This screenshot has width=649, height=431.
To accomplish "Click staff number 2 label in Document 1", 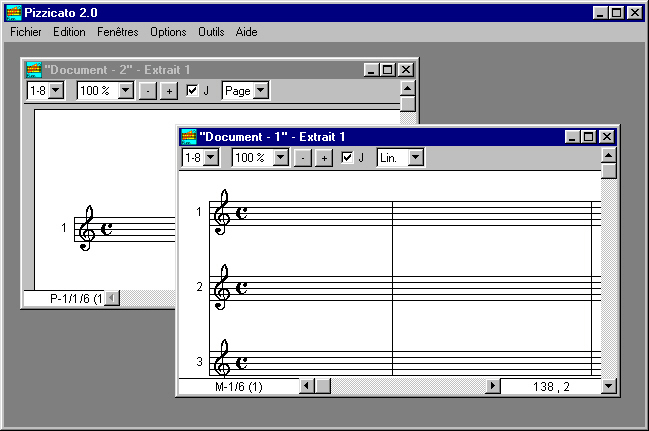I will (x=200, y=287).
